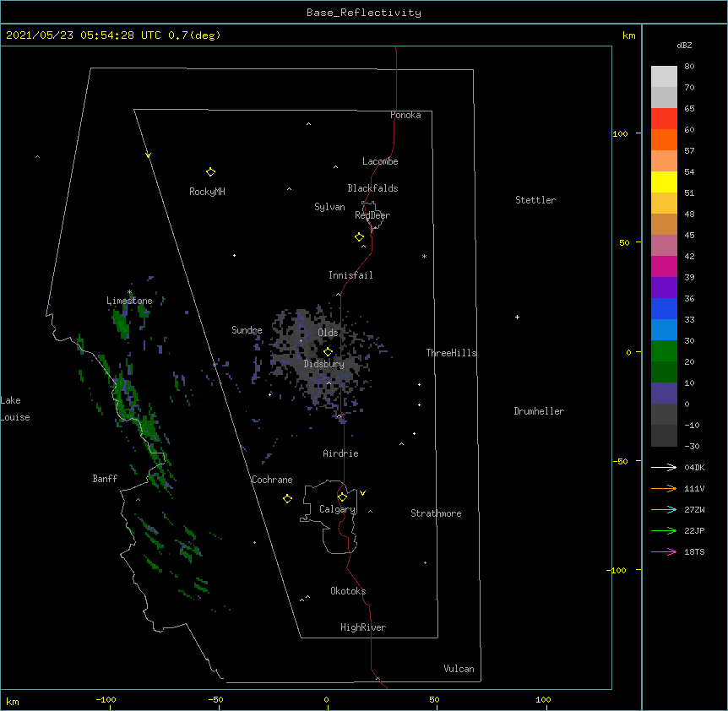The height and width of the screenshot is (711, 728).
Task: Click the Strathmore town label
Action: [436, 513]
